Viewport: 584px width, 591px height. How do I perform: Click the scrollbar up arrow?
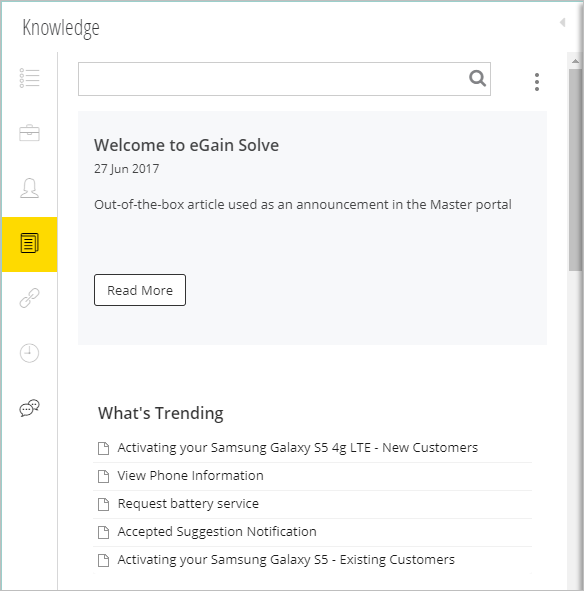point(575,61)
